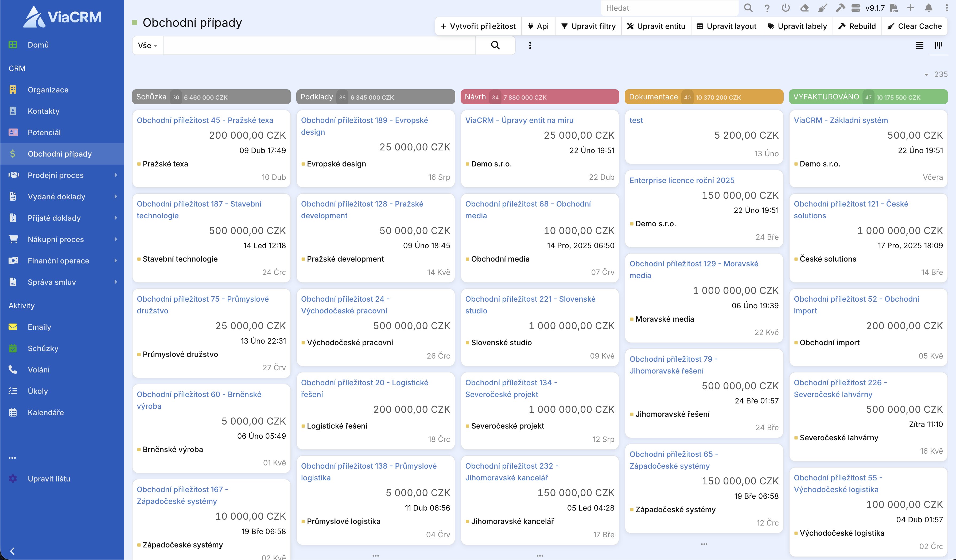Click the Rebuild button
Screen dimensions: 956x560
pos(857,26)
